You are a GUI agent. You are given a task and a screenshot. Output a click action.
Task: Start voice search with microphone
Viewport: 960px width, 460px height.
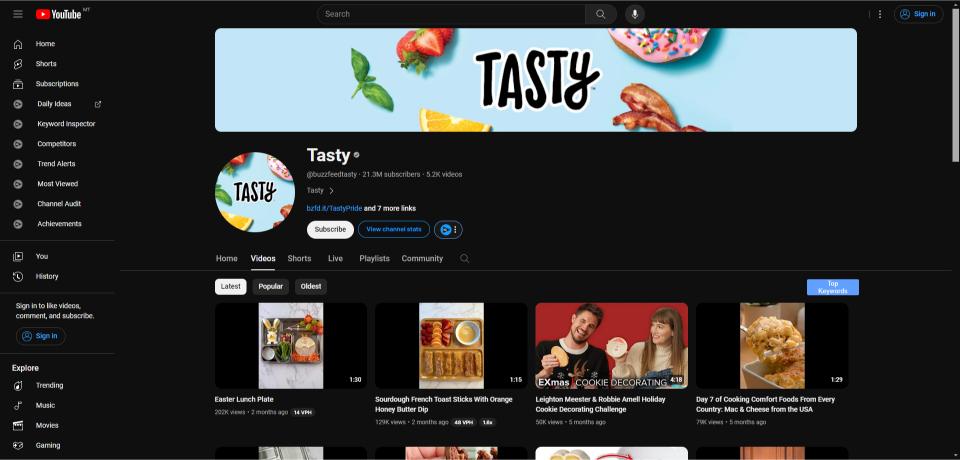coord(635,14)
